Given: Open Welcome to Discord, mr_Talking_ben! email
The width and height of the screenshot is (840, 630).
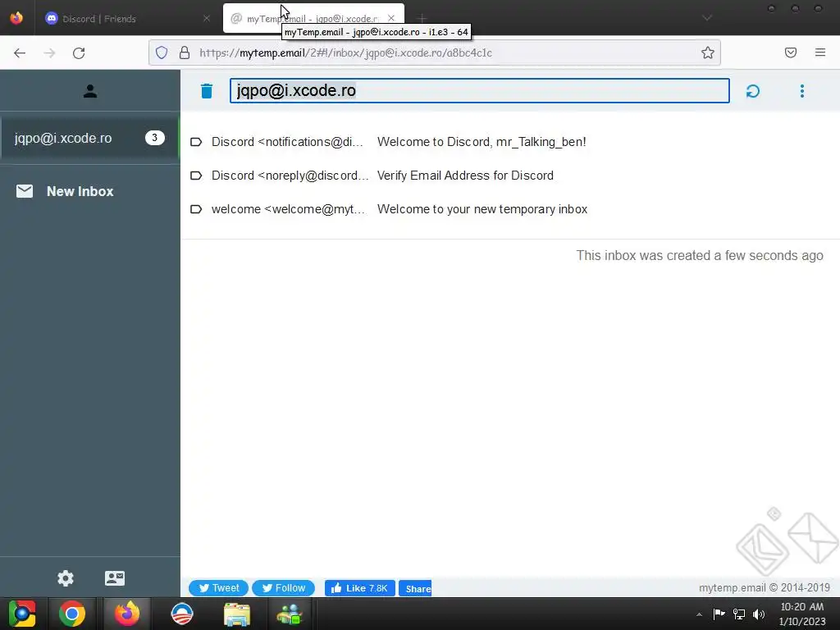Looking at the screenshot, I should pos(482,142).
